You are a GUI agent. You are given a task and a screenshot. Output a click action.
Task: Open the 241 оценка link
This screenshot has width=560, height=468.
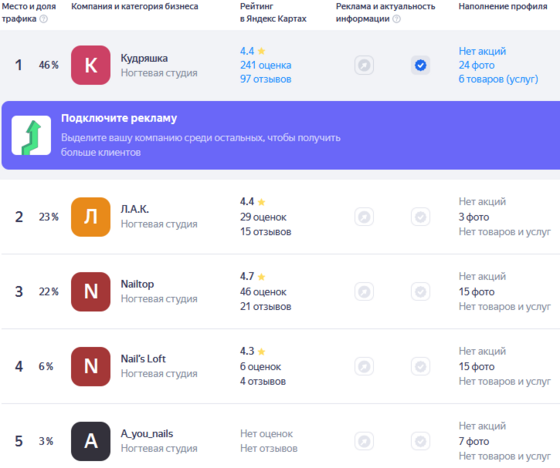[265, 65]
